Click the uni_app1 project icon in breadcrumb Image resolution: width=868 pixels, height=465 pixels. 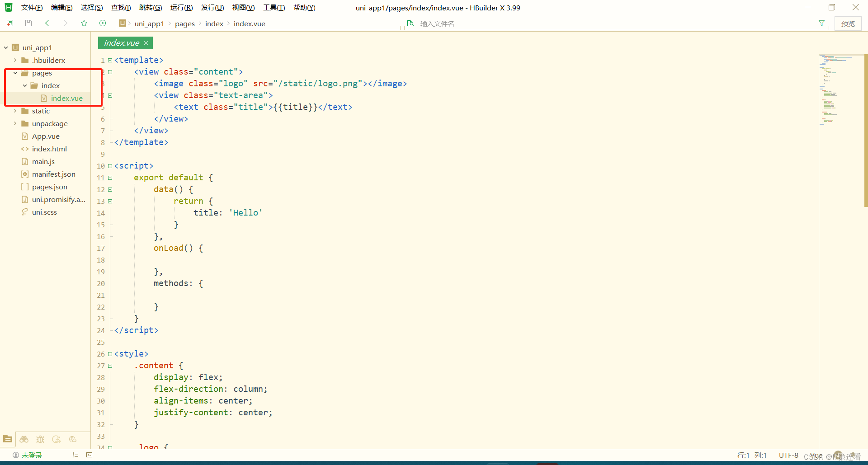[123, 23]
